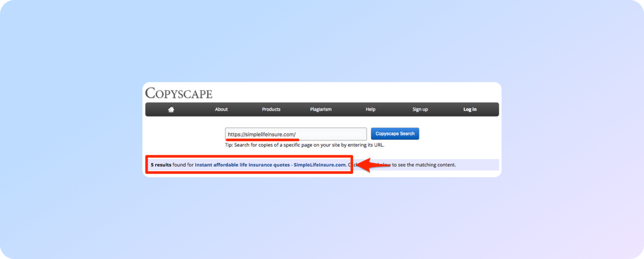Go to the home icon in navbar
Image resolution: width=644 pixels, height=259 pixels.
[171, 109]
